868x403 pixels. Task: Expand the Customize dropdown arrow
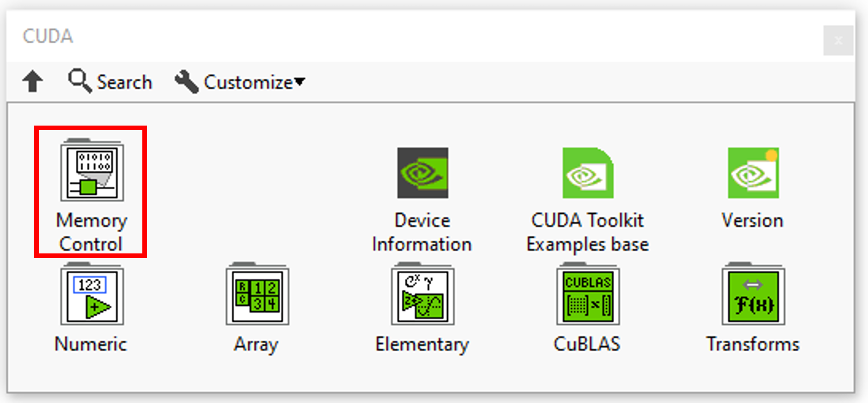click(300, 82)
